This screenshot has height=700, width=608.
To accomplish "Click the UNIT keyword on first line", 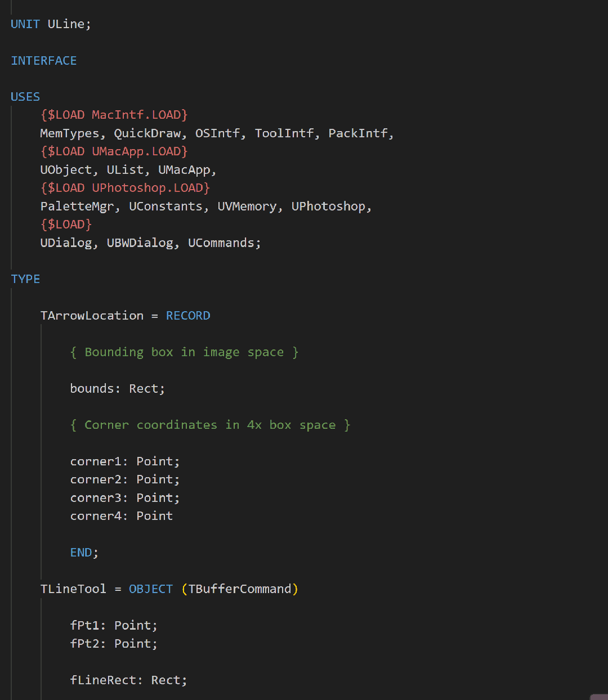I will pyautogui.click(x=25, y=24).
